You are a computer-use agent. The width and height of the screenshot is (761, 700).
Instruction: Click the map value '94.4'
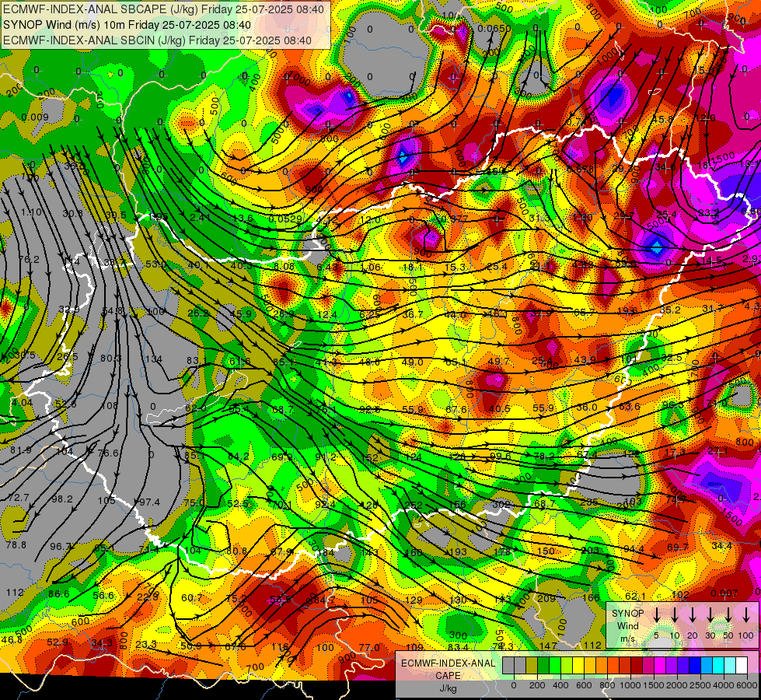(x=634, y=549)
